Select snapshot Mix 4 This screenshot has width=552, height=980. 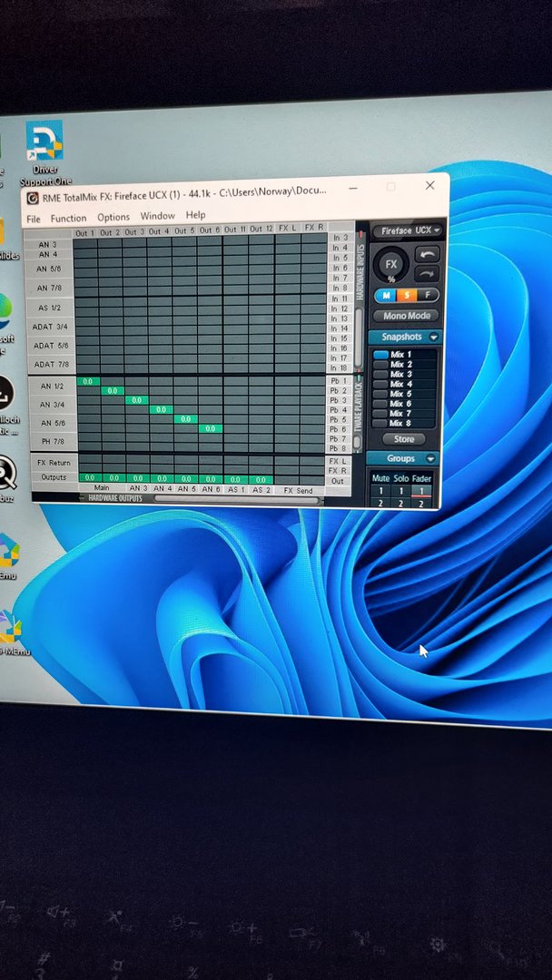pyautogui.click(x=400, y=385)
